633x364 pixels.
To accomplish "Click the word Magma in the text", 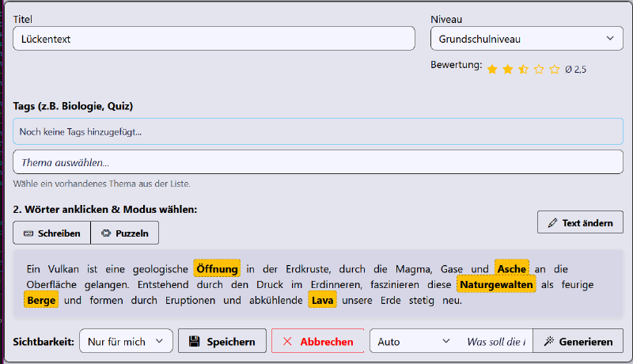I will [x=414, y=269].
